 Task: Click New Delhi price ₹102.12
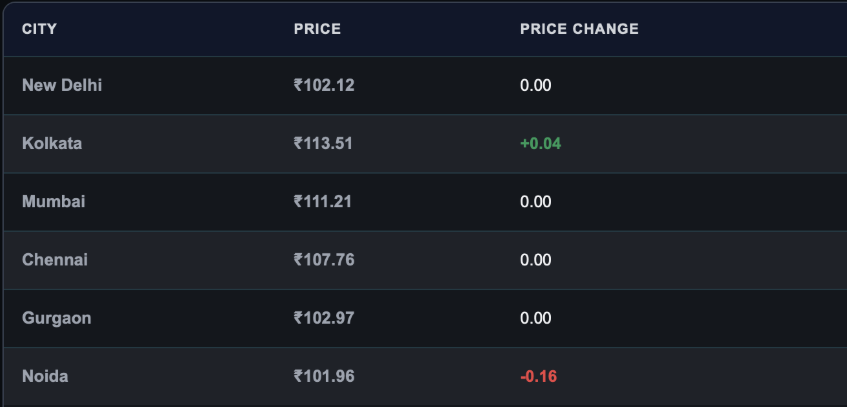[324, 85]
